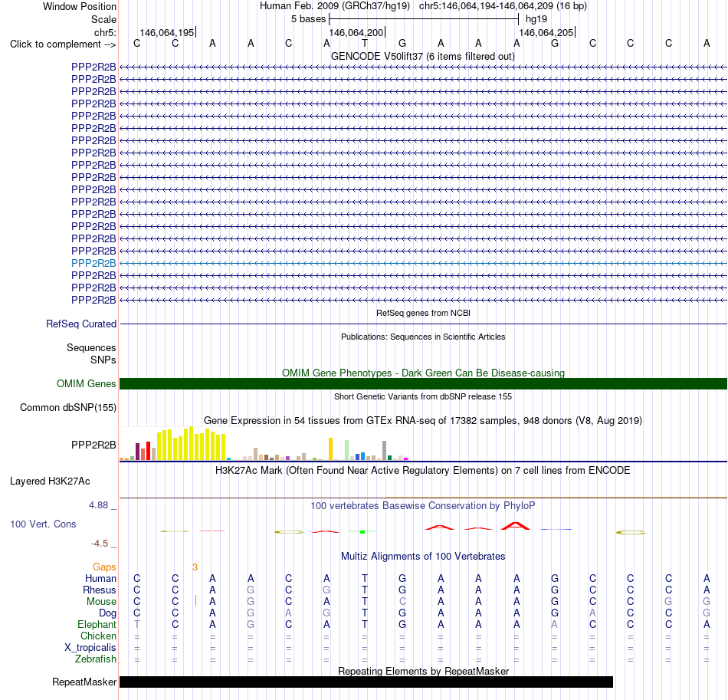Click the Common dbSNP(155) label

point(68,407)
